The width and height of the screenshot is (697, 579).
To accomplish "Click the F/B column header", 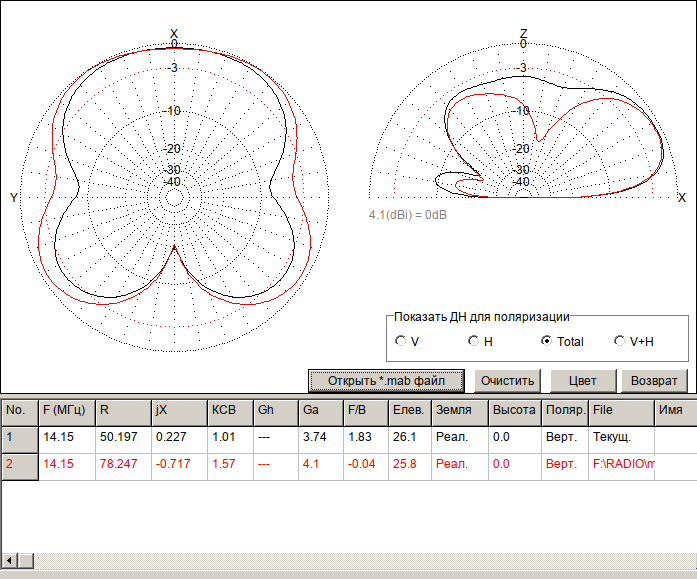I will click(x=365, y=410).
